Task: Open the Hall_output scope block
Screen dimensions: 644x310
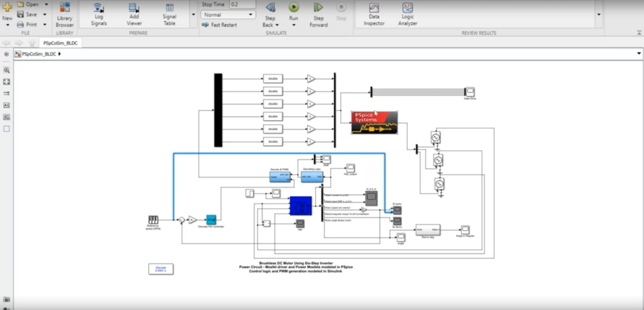Action: coord(350,168)
